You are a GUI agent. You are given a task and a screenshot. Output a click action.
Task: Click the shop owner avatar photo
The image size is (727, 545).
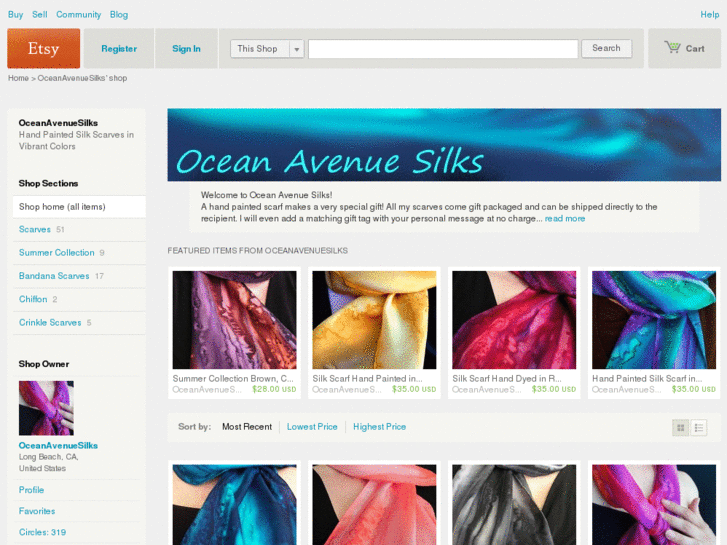[x=46, y=408]
